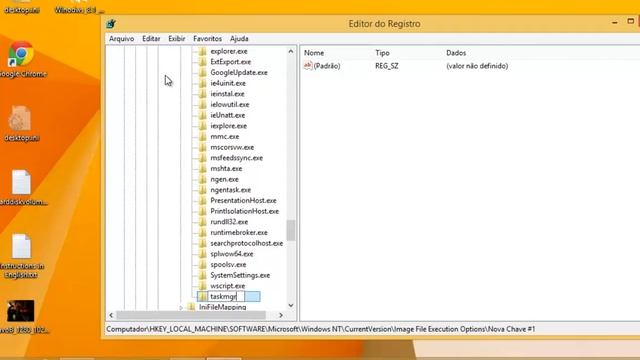The height and width of the screenshot is (360, 640).
Task: Select the ExtExport.exe key folder icon
Action: tap(202, 62)
